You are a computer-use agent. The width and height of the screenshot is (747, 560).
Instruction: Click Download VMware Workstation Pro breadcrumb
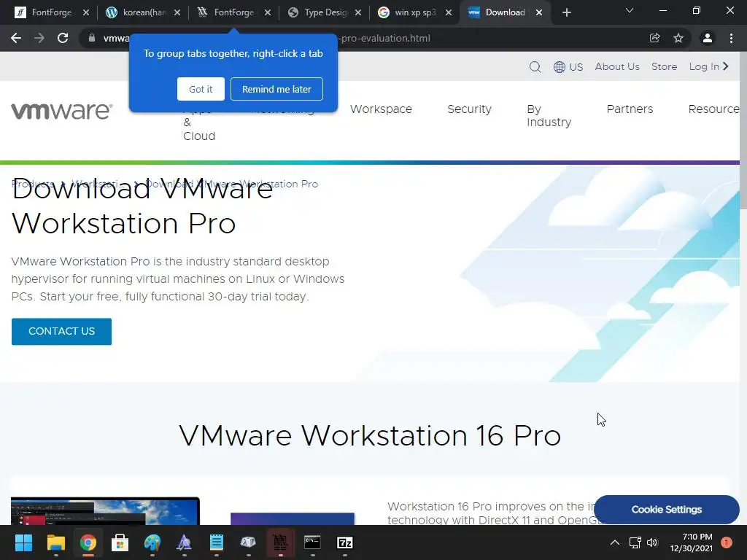231,184
